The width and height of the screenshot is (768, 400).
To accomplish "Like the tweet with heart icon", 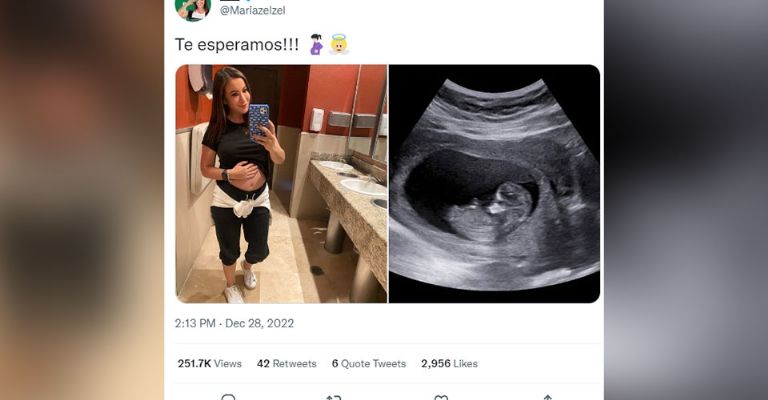I will coord(440,397).
